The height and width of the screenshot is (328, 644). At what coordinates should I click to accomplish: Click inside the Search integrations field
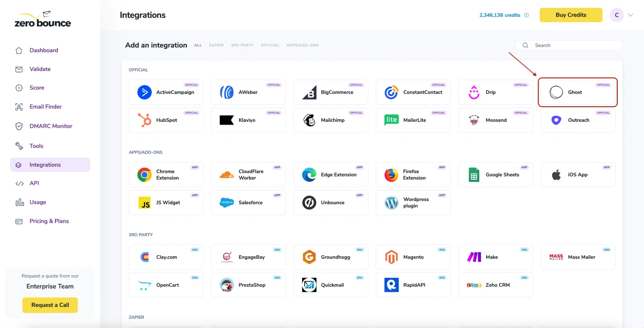[x=568, y=45]
